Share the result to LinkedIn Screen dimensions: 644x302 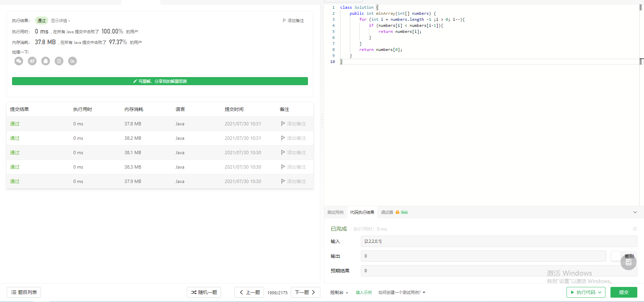click(72, 61)
